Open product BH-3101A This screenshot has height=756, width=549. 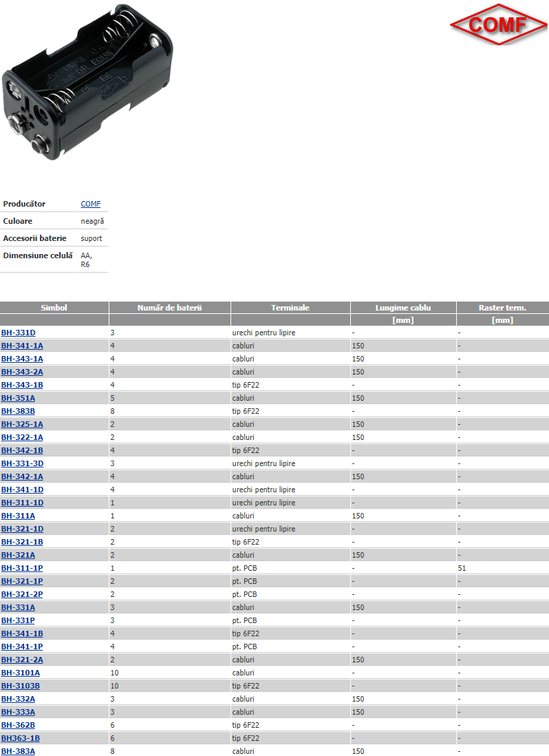pyautogui.click(x=21, y=673)
